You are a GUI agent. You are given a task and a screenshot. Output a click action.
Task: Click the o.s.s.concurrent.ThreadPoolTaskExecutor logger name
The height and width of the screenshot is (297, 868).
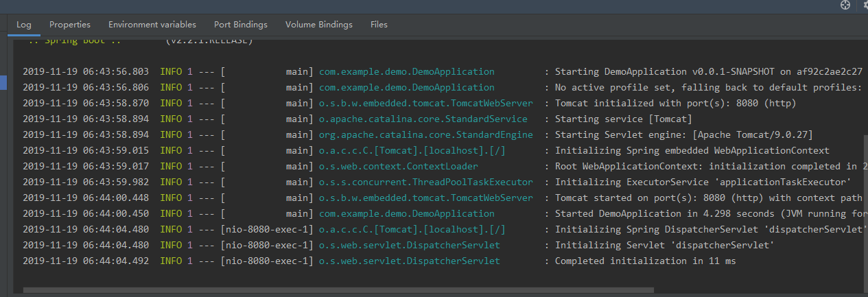click(x=425, y=182)
